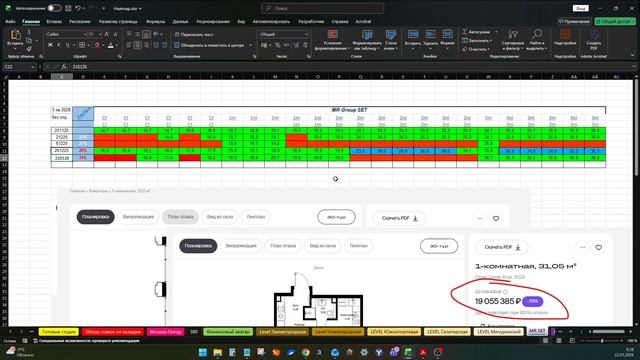Apply font color with the letter A swatch
This screenshot has height=360, width=640.
tap(111, 45)
